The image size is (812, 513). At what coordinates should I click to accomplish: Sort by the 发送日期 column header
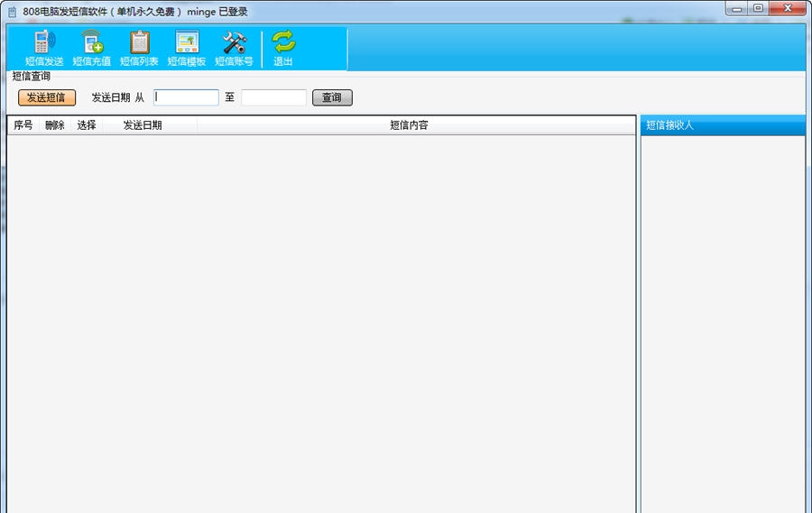click(143, 125)
